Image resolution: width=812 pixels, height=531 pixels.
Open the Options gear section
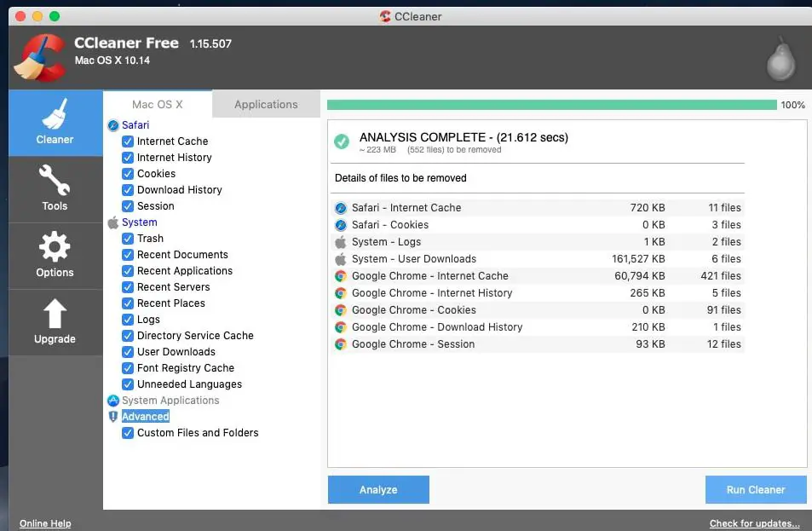(55, 256)
